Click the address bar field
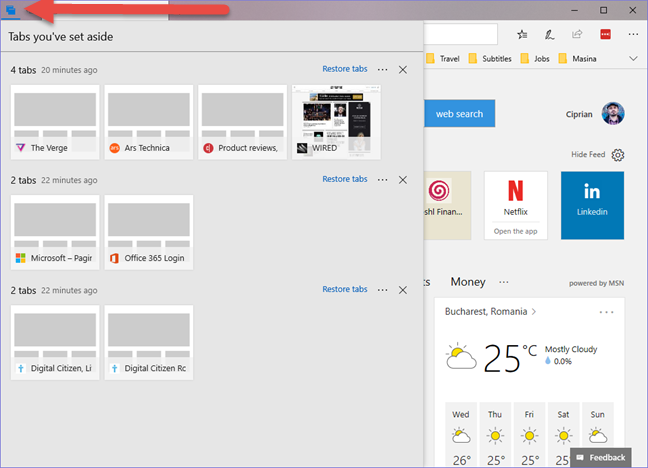This screenshot has height=468, width=648. pos(460,34)
